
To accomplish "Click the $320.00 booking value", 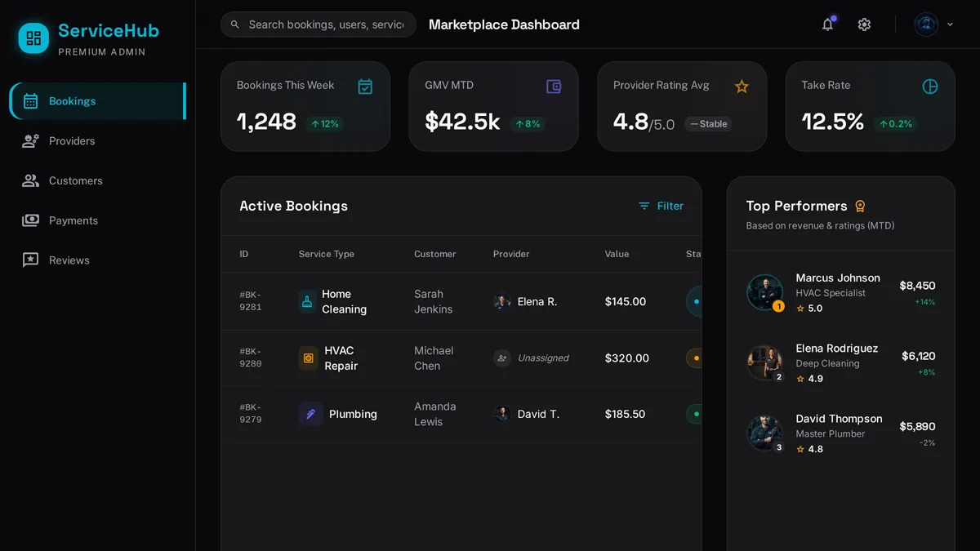I will [627, 358].
